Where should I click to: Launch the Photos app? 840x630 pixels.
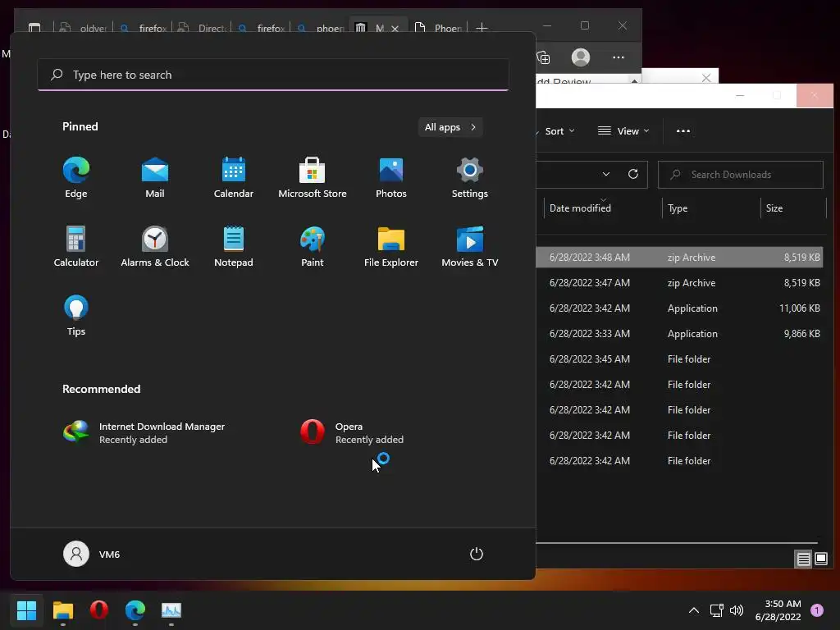pos(391,178)
